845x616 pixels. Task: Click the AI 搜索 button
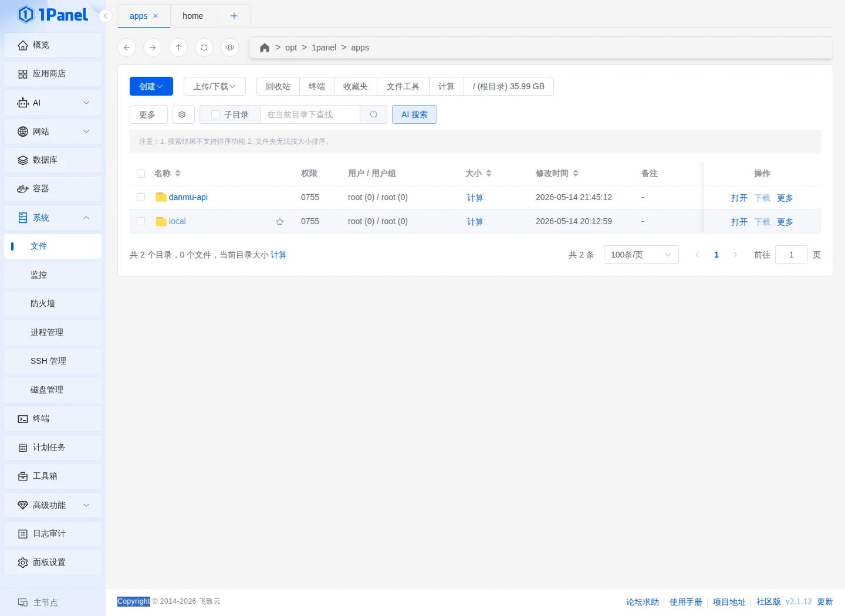[x=414, y=114]
